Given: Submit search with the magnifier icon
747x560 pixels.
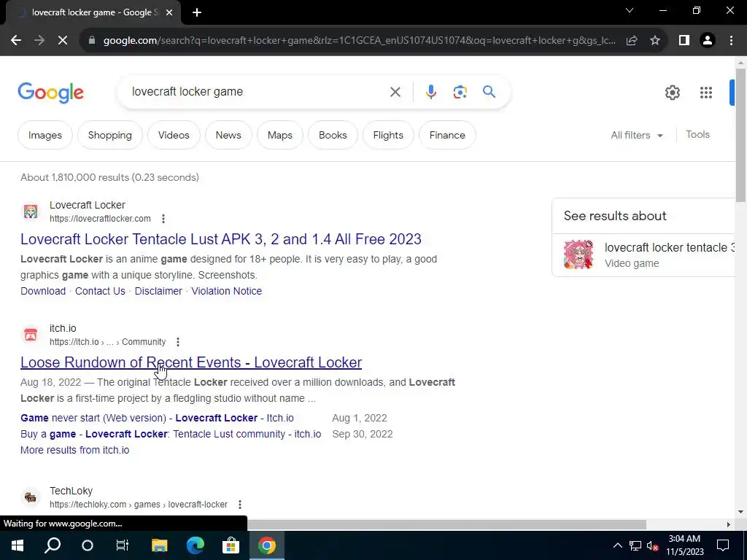Looking at the screenshot, I should pyautogui.click(x=489, y=91).
